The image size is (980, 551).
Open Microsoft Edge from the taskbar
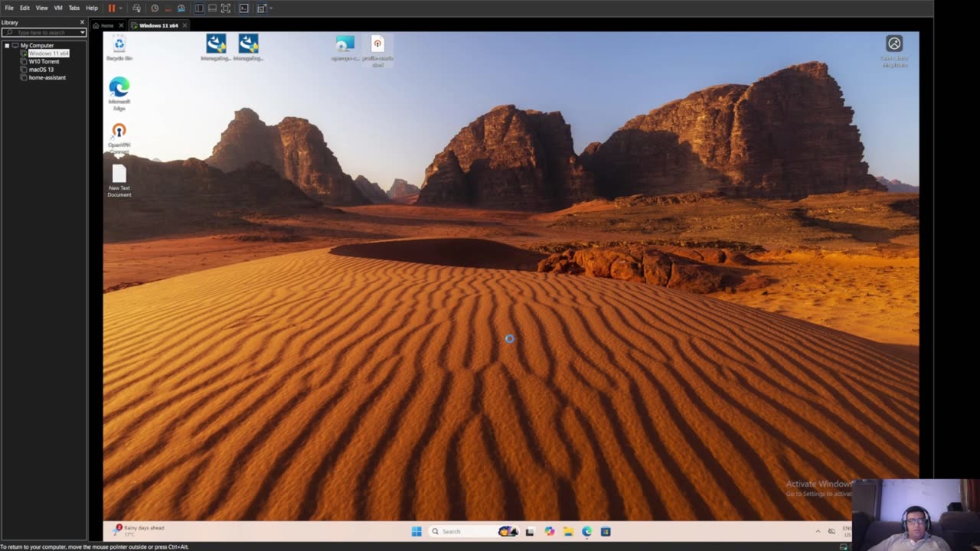(x=586, y=531)
